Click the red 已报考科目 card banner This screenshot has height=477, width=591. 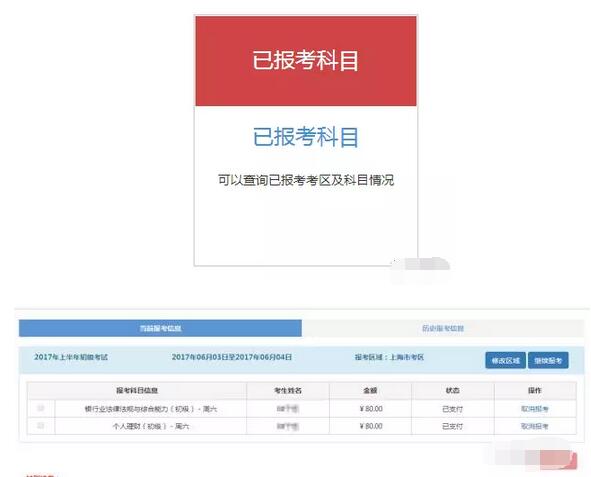coord(306,61)
